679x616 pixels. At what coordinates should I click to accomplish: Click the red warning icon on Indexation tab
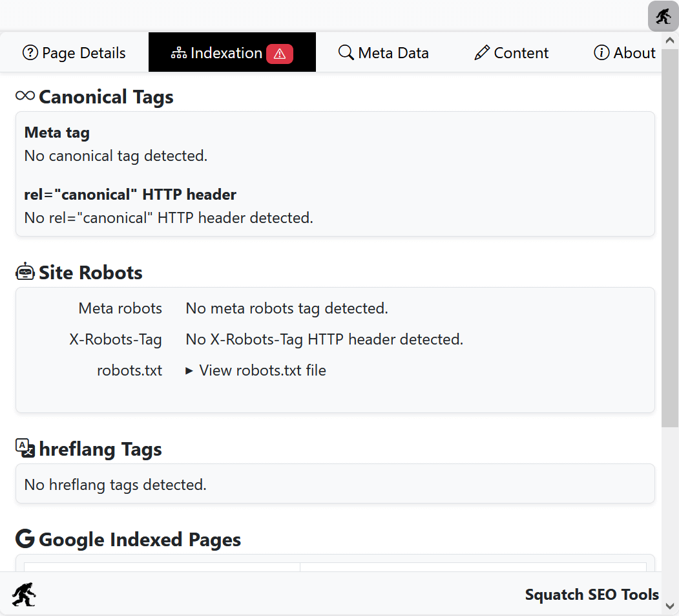tap(279, 54)
